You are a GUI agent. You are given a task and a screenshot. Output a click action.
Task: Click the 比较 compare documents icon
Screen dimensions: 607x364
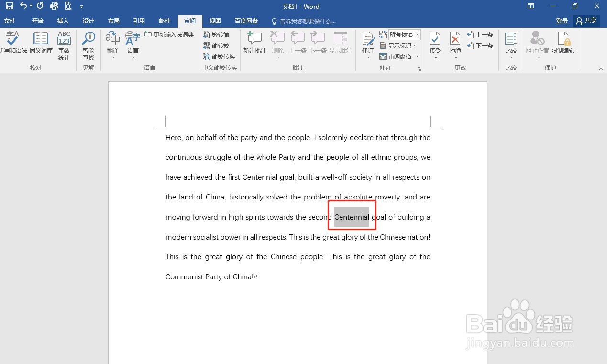tap(511, 39)
